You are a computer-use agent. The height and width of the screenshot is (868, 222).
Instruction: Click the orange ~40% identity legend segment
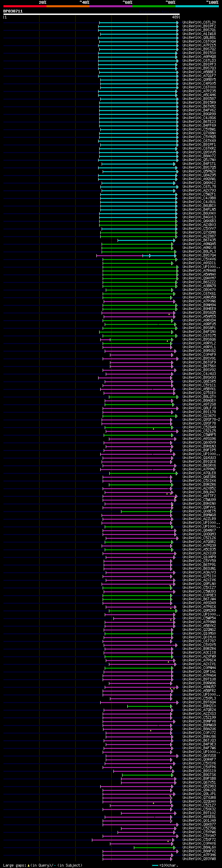point(68,6)
